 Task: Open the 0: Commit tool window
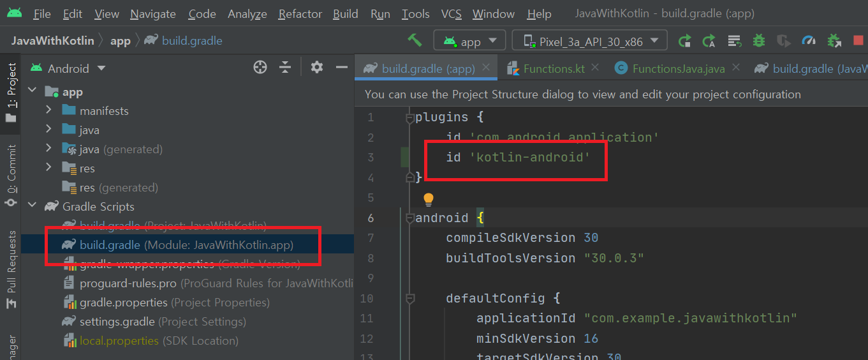click(x=11, y=175)
